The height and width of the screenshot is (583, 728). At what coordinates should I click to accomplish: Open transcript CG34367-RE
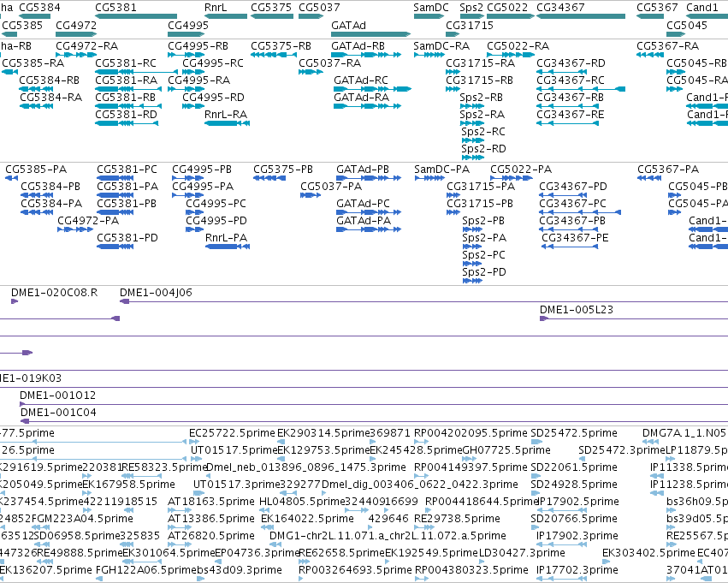tap(571, 115)
